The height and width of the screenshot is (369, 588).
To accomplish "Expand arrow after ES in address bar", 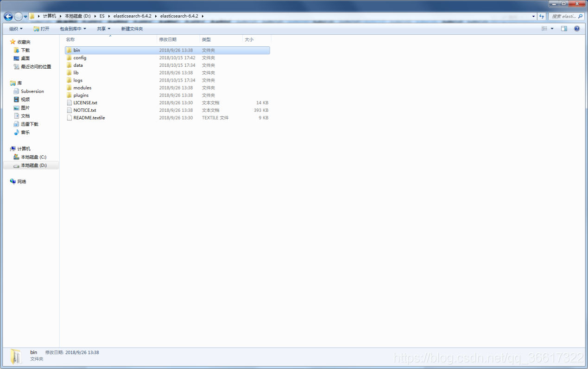I will point(109,16).
